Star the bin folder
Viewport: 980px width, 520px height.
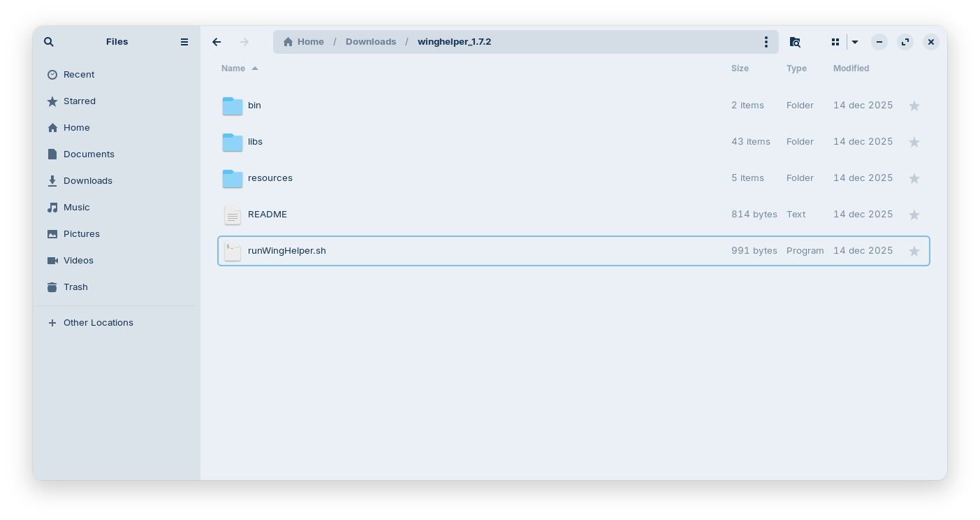point(914,106)
